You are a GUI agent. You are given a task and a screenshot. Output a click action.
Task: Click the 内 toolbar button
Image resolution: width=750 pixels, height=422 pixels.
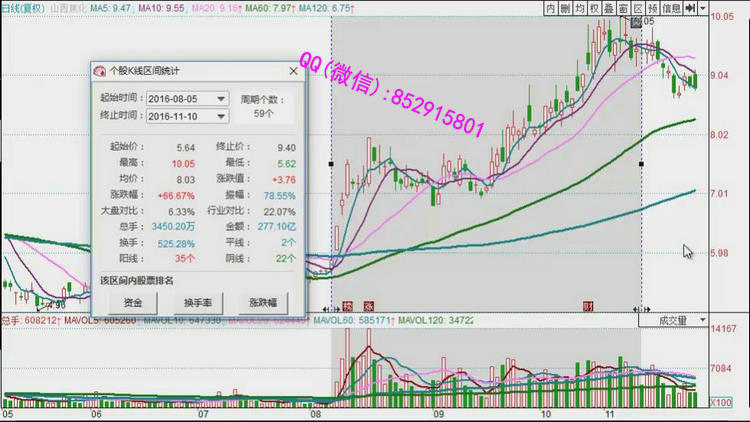[549, 8]
